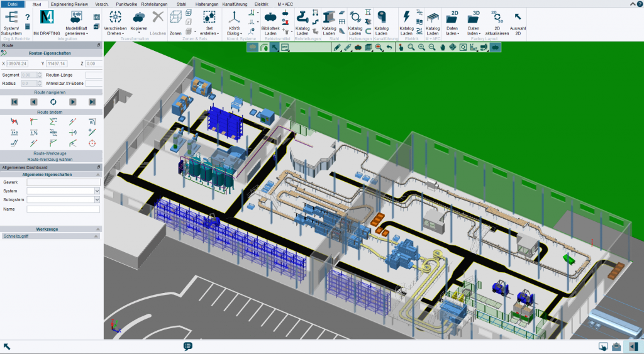Click the sigma copy route icon
The width and height of the screenshot is (644, 354).
tap(53, 121)
